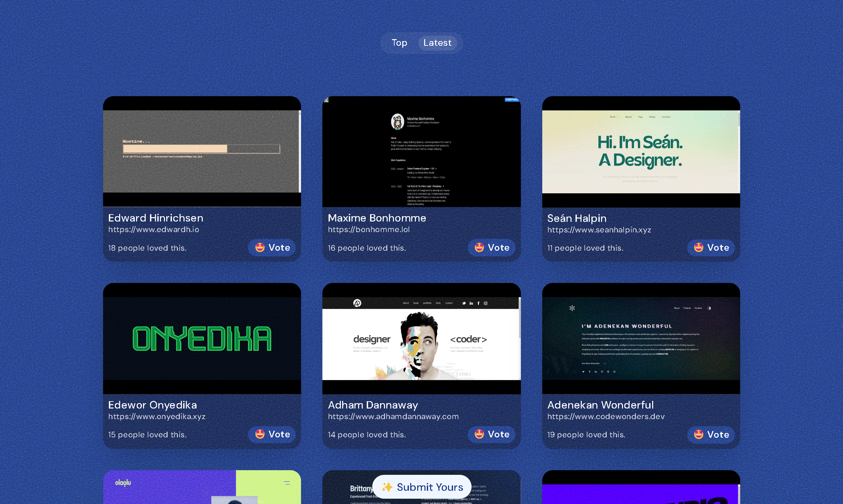The image size is (843, 504).
Task: Visit https://www.seanhalpin.xyz link
Action: click(x=599, y=230)
